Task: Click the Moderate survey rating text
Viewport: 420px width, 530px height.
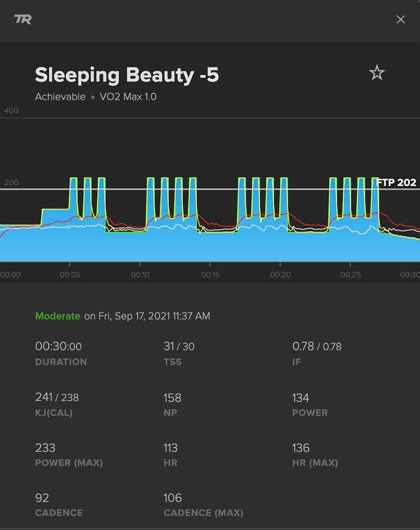Action: point(57,316)
